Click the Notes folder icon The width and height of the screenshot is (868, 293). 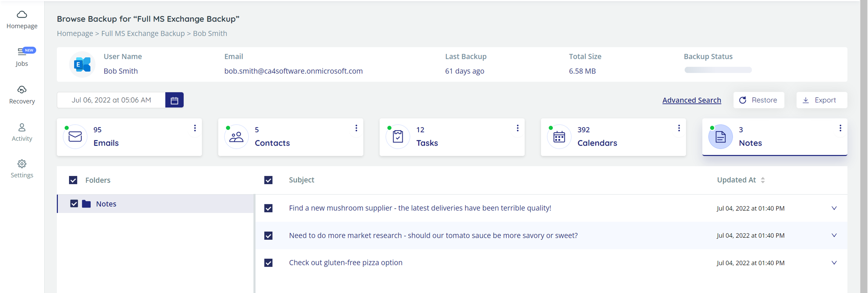click(x=86, y=204)
